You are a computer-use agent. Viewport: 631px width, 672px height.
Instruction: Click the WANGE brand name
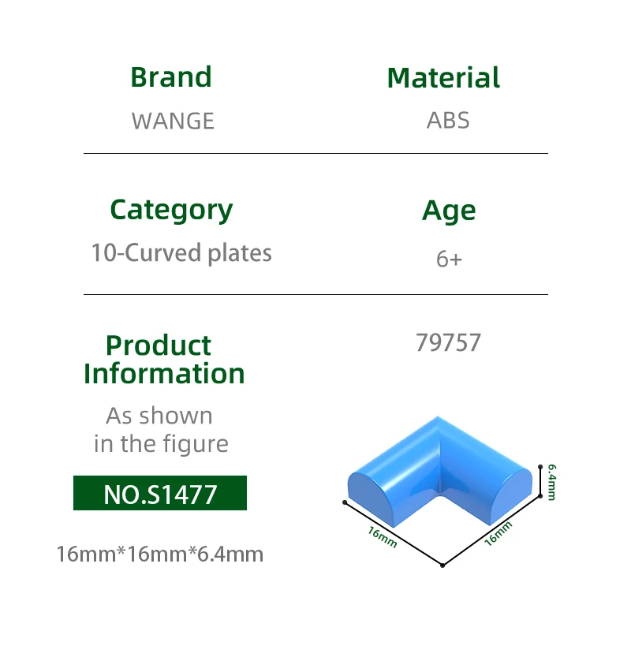pos(173,121)
